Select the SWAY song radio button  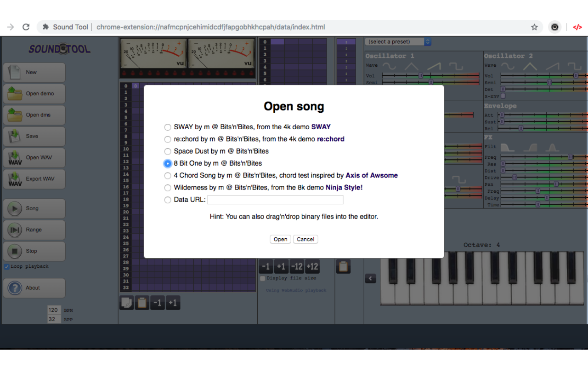click(x=168, y=127)
